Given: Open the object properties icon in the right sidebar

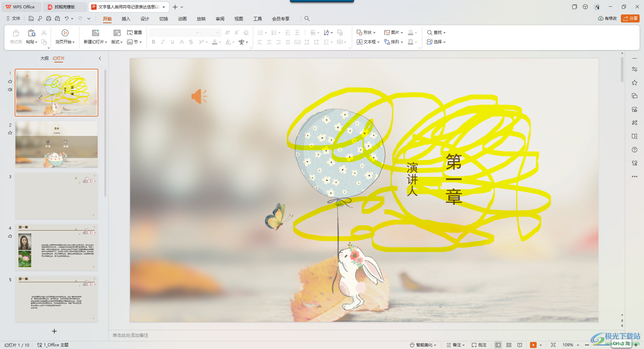Looking at the screenshot, I should (635, 69).
